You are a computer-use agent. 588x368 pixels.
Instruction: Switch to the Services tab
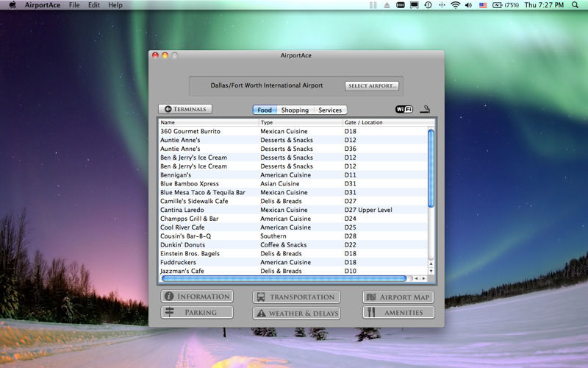coord(330,110)
